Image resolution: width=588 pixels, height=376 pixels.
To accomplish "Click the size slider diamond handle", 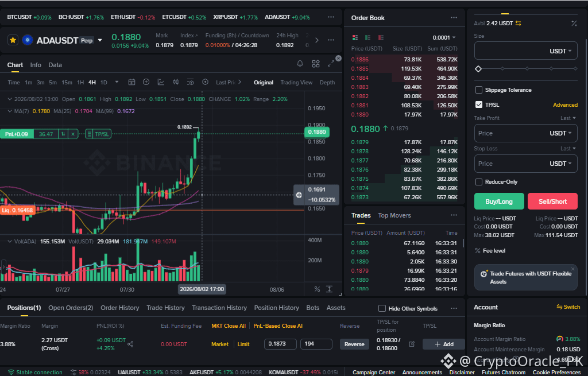I will click(x=478, y=69).
